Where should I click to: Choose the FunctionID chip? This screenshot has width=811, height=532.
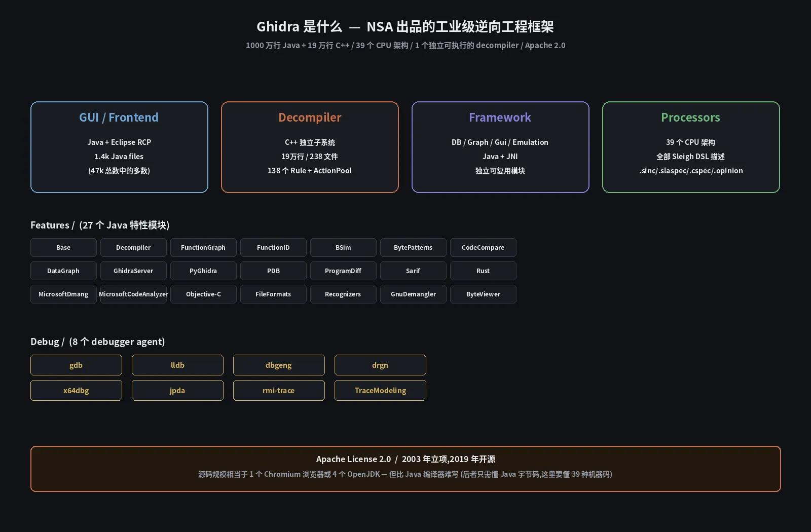point(273,247)
